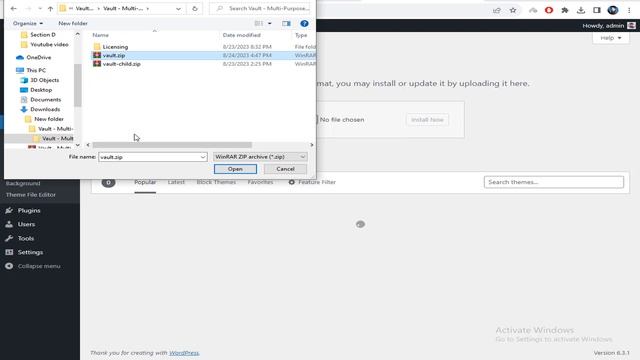
Task: Open the Feature Filter gear
Action: [291, 182]
